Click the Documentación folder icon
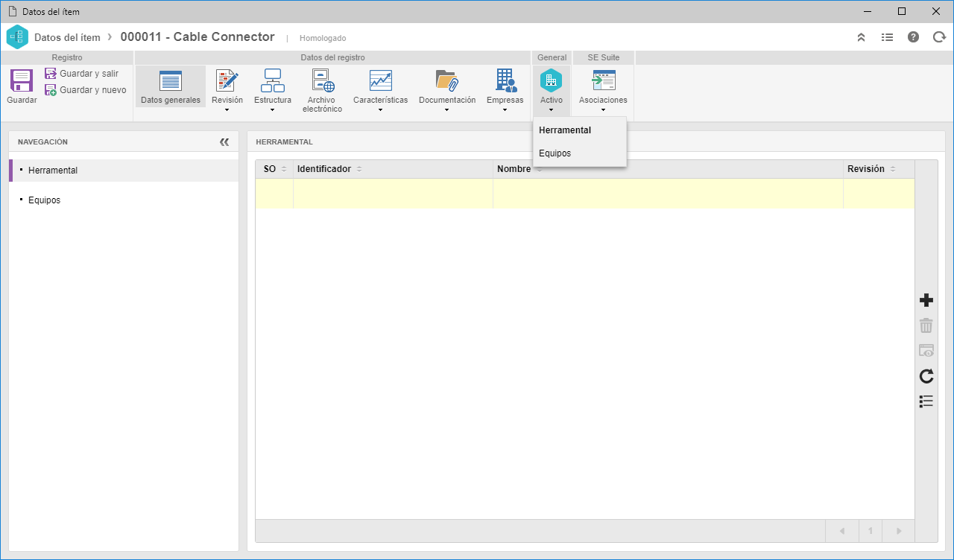This screenshot has width=954, height=560. coord(447,80)
